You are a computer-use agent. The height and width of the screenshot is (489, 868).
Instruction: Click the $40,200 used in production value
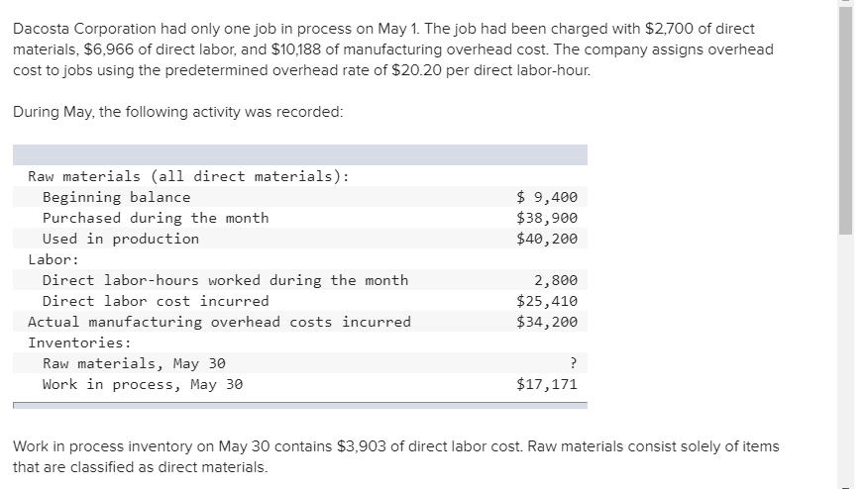(547, 239)
